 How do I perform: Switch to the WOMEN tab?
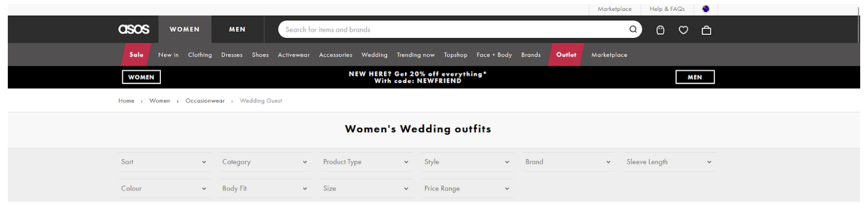[185, 29]
